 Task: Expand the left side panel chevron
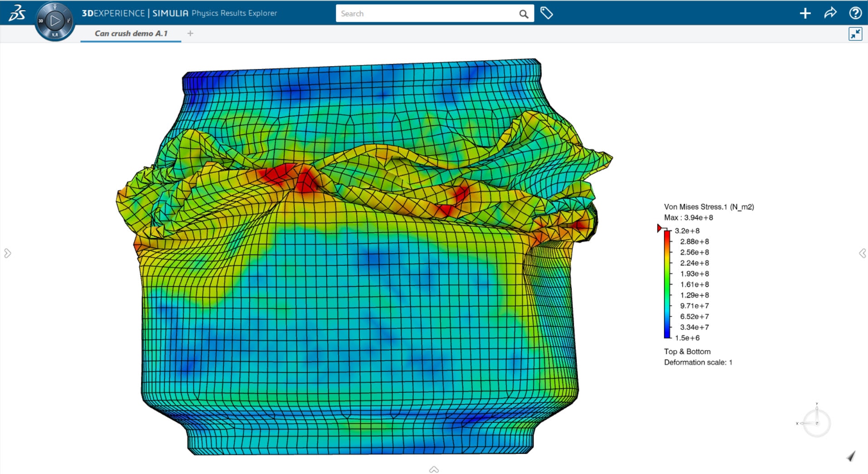7,253
